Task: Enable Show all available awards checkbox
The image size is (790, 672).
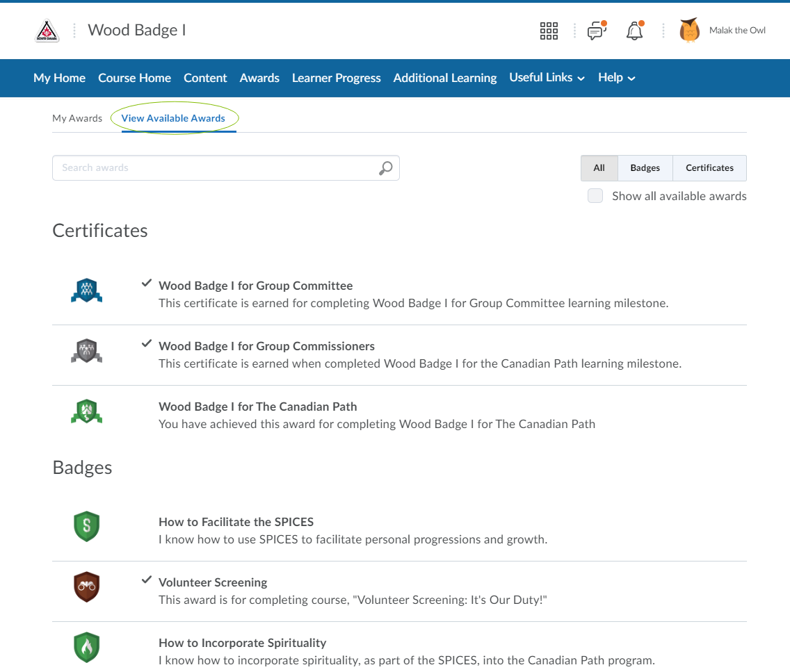Action: [595, 196]
